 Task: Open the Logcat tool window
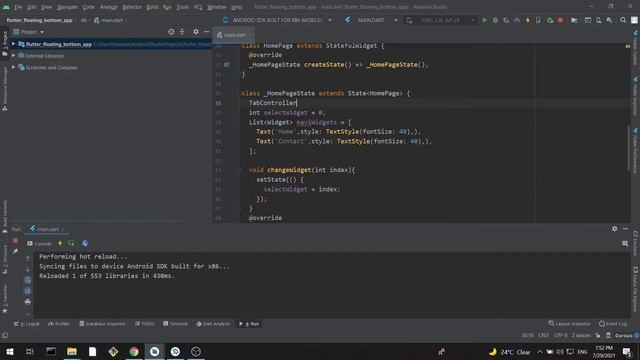pos(27,324)
